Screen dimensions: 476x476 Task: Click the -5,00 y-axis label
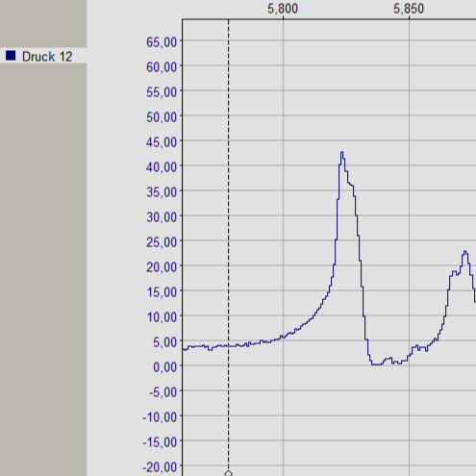(x=163, y=392)
